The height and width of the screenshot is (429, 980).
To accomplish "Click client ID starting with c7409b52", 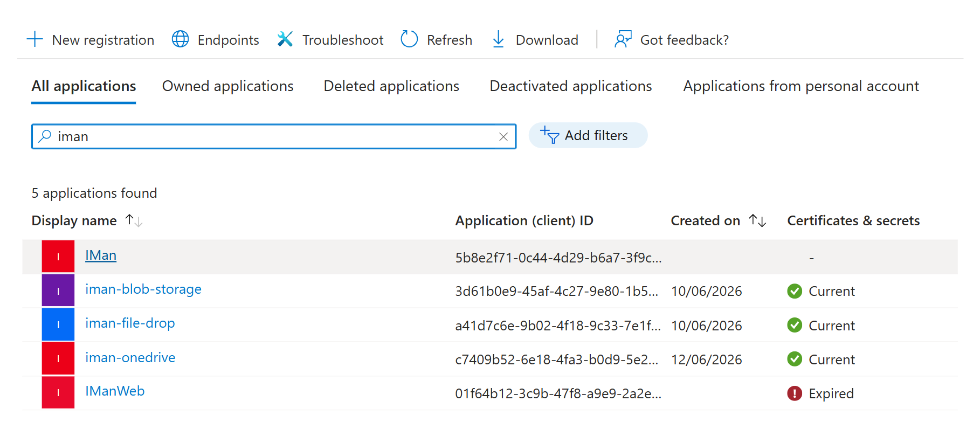I will (x=557, y=359).
